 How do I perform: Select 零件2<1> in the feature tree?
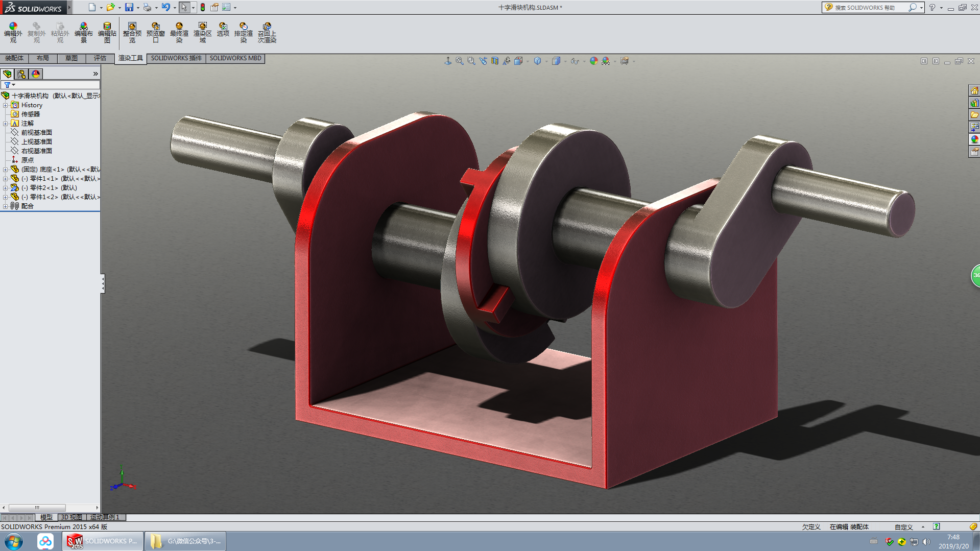coord(49,188)
